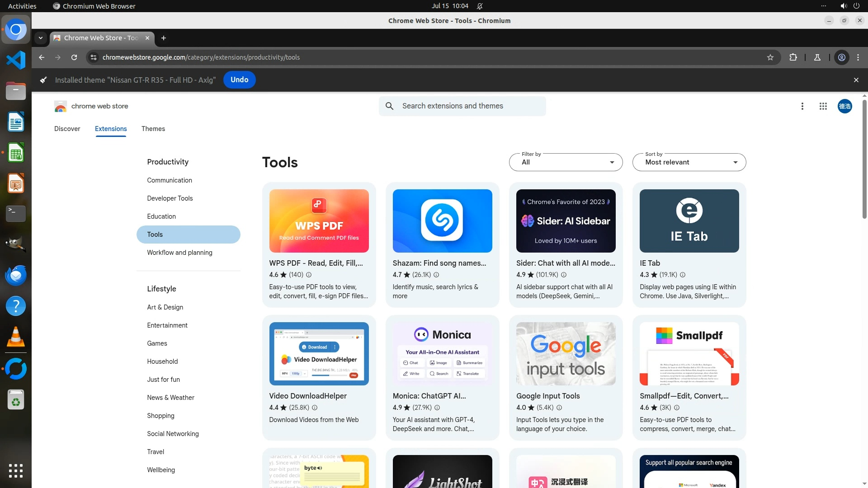Expand the Filter by dropdown
Image resolution: width=868 pixels, height=488 pixels.
pyautogui.click(x=566, y=162)
